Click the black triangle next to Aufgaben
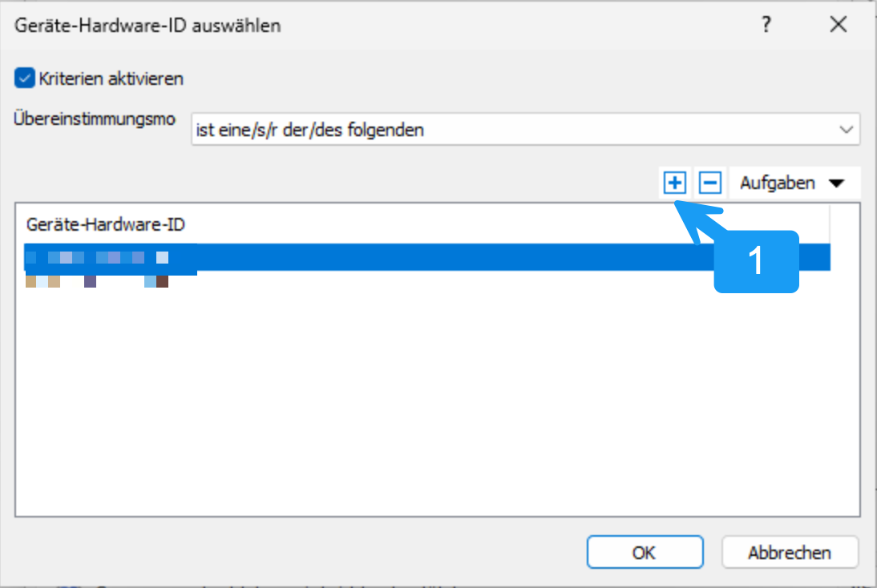This screenshot has width=877, height=588. point(836,183)
